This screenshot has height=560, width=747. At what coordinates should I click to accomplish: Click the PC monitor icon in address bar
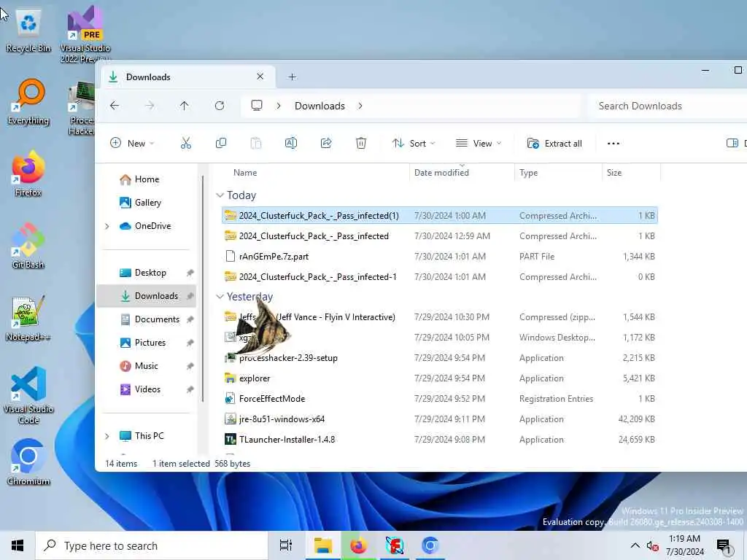click(257, 105)
